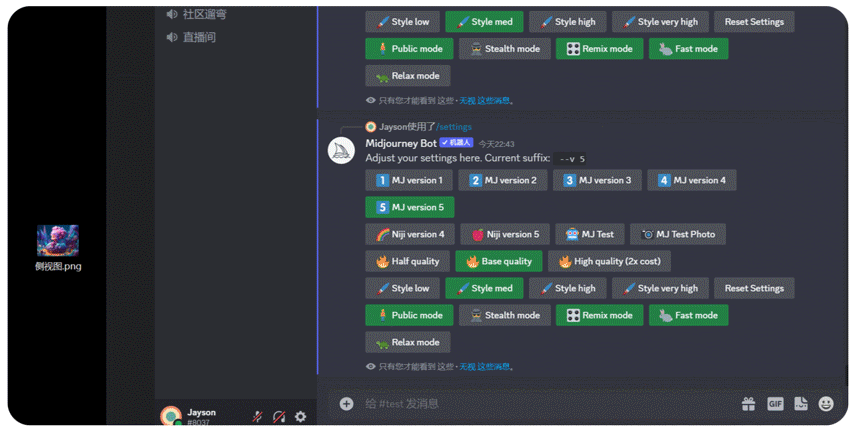Toggle Public mode in lower message

(409, 315)
